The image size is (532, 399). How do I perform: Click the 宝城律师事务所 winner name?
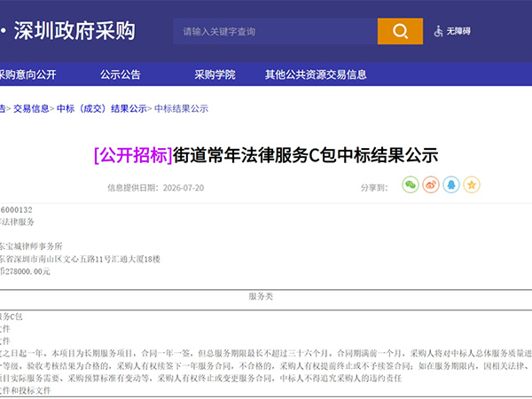(x=34, y=246)
